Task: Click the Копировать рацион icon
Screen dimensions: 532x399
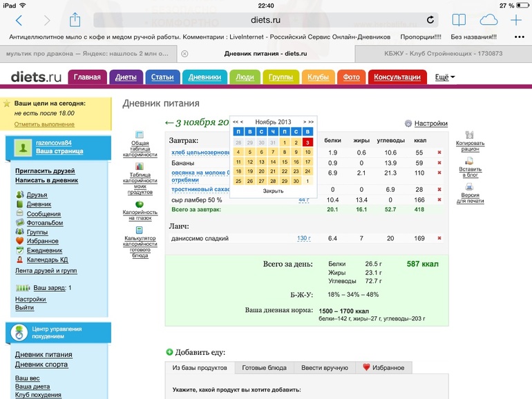Action: [x=470, y=135]
